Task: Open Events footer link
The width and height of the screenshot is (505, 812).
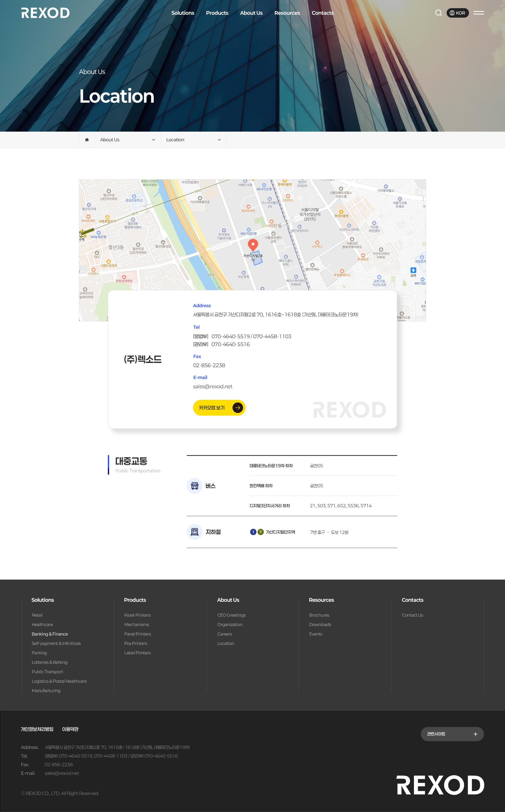Action: coord(316,634)
